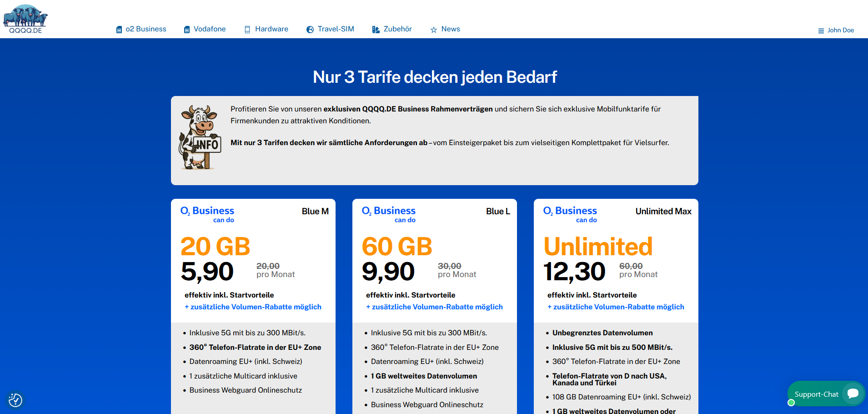This screenshot has width=868, height=414.
Task: Click Volumen-Rabatte link in Blue M card
Action: click(253, 307)
